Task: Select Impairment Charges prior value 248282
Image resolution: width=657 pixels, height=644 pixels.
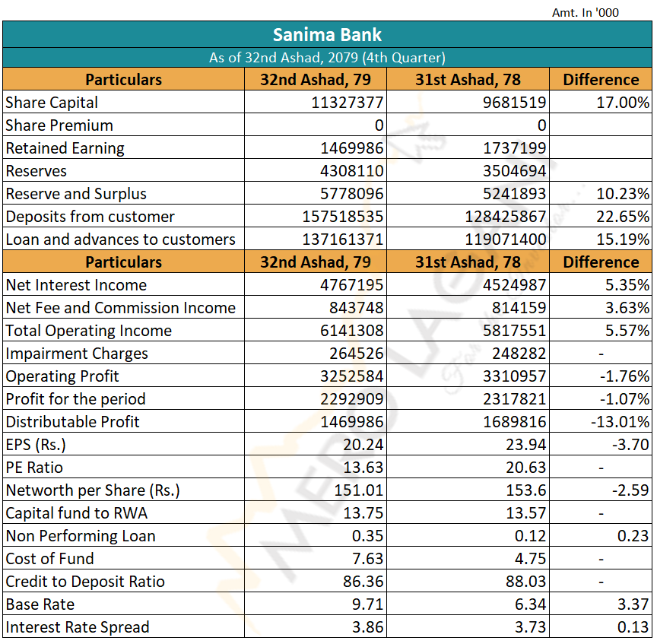Action: [519, 354]
